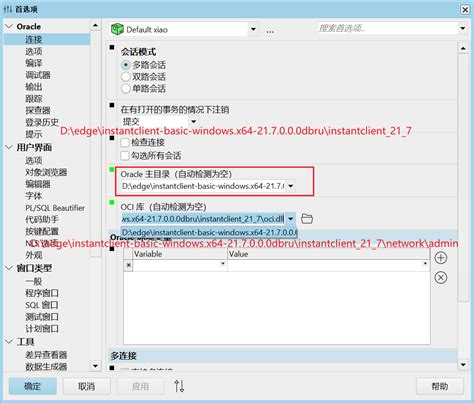Select the 双路会话 radio option
Viewport: 474px width, 403px height.
pyautogui.click(x=125, y=77)
